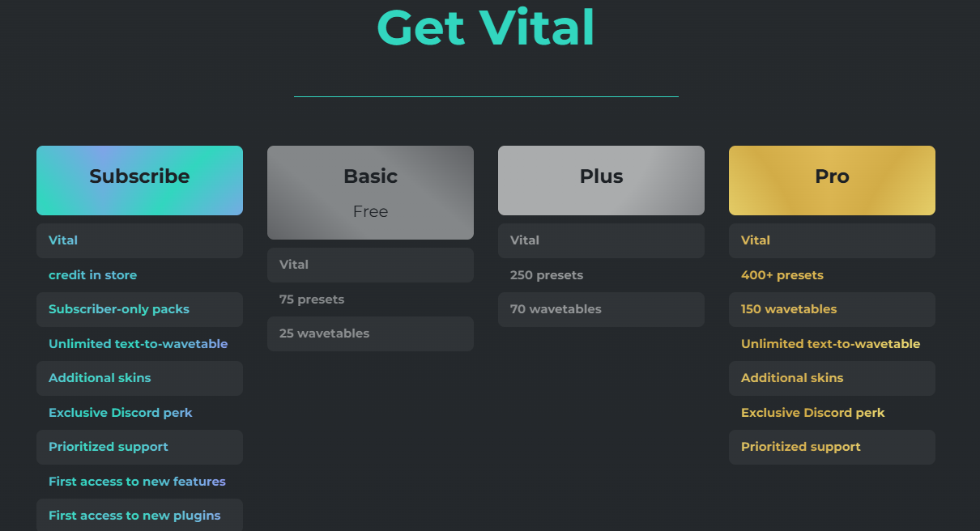Click First access to new plugins

pyautogui.click(x=139, y=516)
